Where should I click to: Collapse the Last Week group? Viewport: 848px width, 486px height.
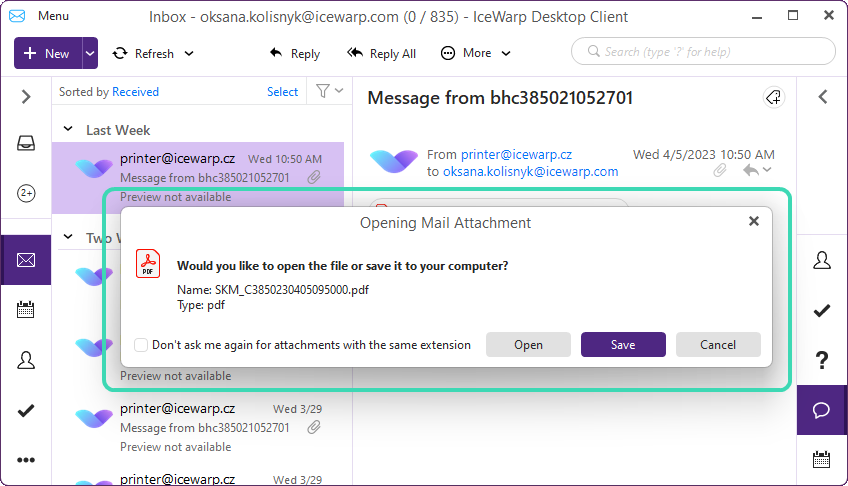point(68,129)
